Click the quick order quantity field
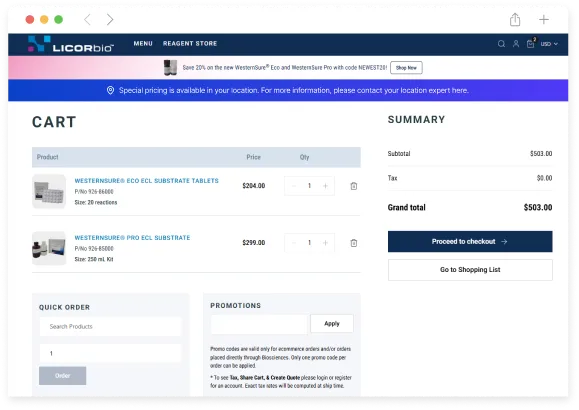Image resolution: width=579 pixels, height=410 pixels. (110, 353)
